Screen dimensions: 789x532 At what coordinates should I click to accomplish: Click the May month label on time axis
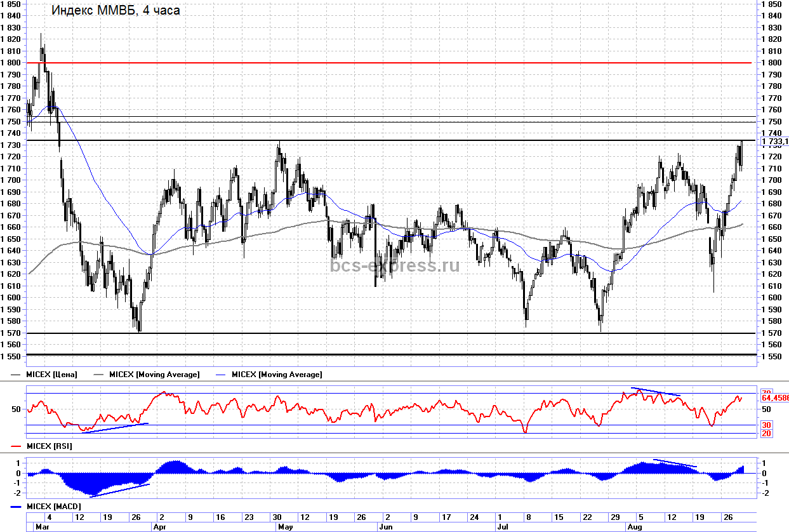285,527
